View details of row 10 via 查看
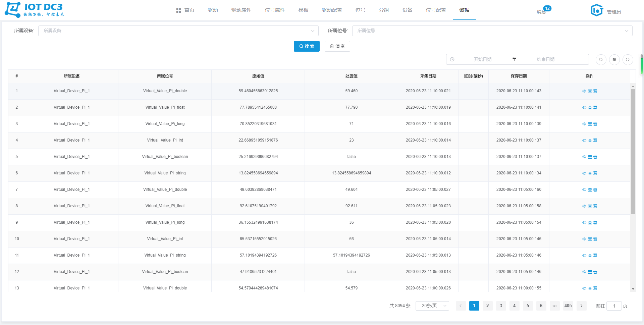 589,239
